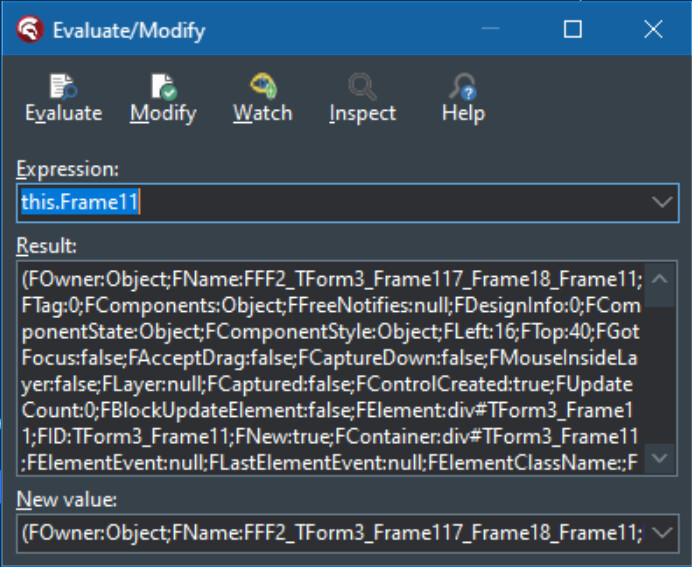This screenshot has width=692, height=567.
Task: Click the Watch eye icon
Action: tap(263, 85)
